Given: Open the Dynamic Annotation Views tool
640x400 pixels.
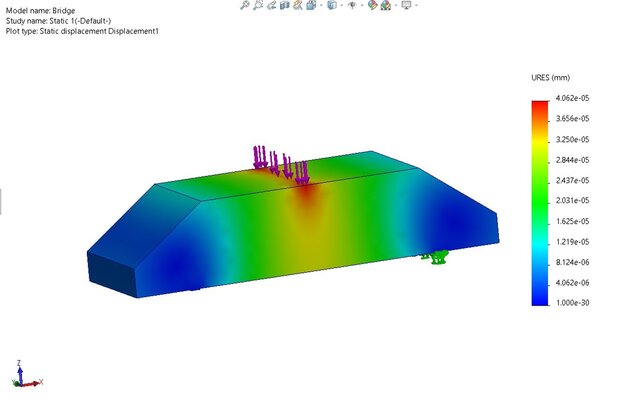Looking at the screenshot, I should (298, 5).
